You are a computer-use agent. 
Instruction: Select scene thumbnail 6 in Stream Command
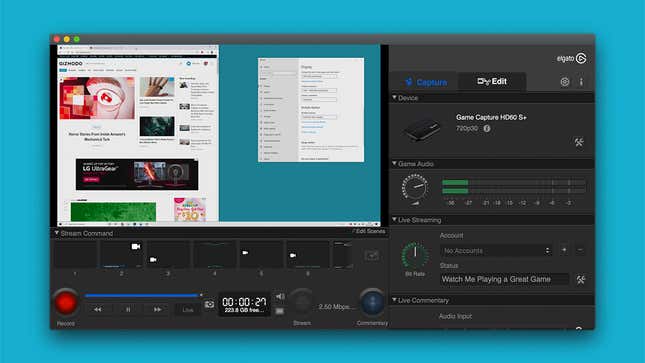[308, 255]
